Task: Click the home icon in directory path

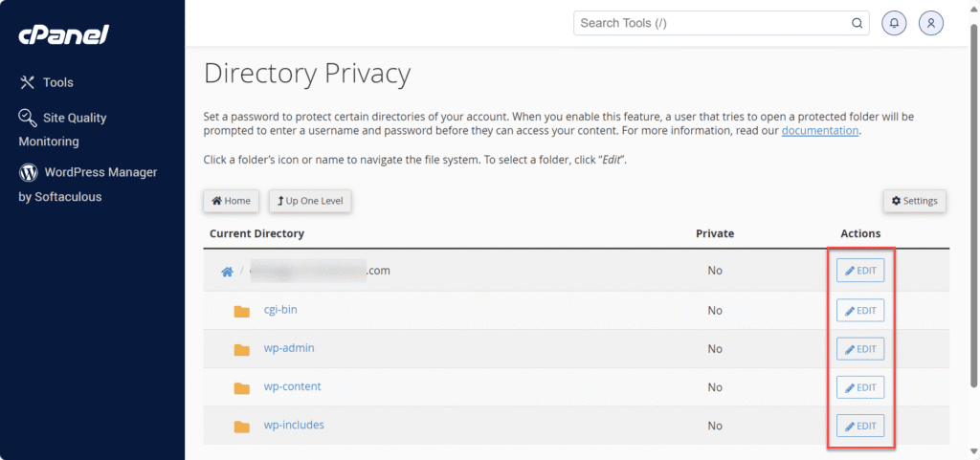Action: coord(227,272)
